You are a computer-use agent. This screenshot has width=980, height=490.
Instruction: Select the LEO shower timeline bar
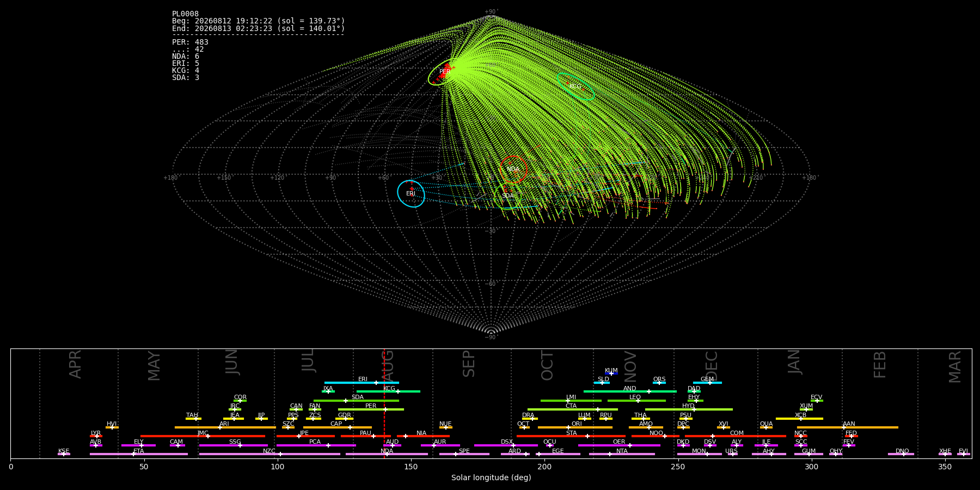pos(636,401)
